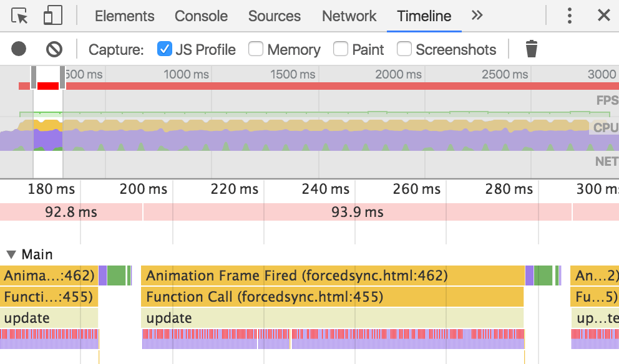Open the Console tab
Viewport: 619px width, 364px height.
pyautogui.click(x=201, y=16)
